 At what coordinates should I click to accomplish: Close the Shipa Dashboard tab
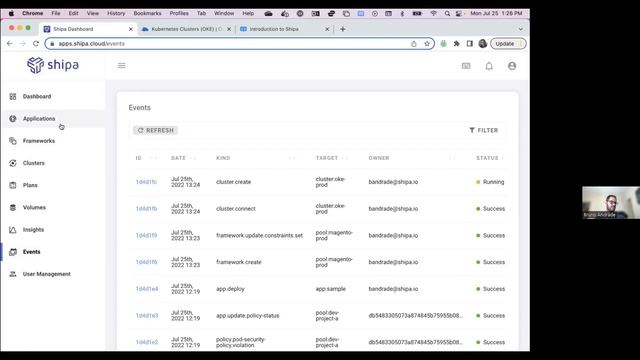tap(131, 29)
